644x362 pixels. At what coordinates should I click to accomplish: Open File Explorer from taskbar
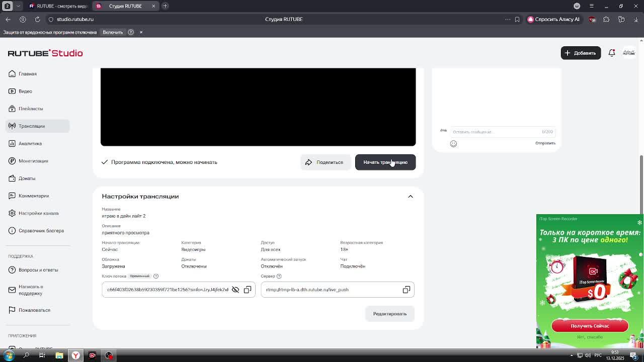coord(59,355)
